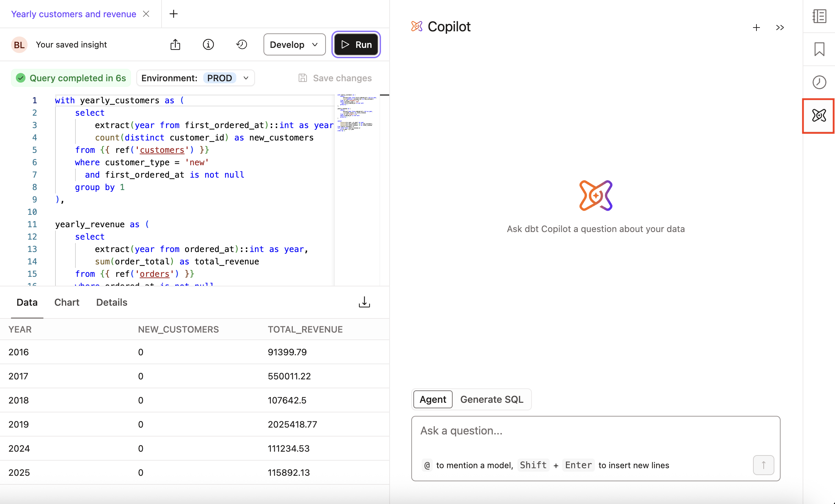Click the Run button
The height and width of the screenshot is (504, 835).
[356, 44]
